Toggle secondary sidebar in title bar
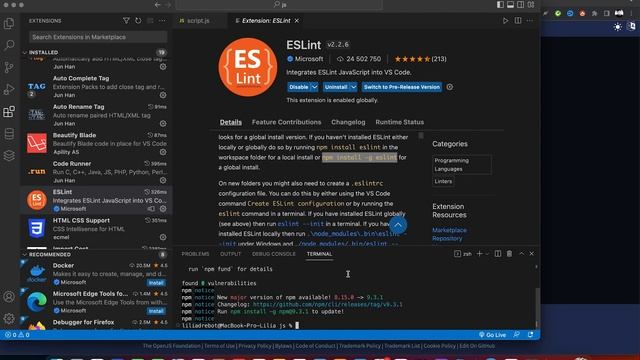The height and width of the screenshot is (360, 640). pyautogui.click(x=520, y=4)
